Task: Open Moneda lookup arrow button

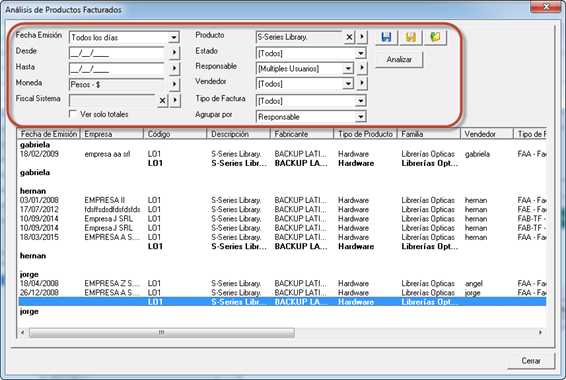Action: 174,84
